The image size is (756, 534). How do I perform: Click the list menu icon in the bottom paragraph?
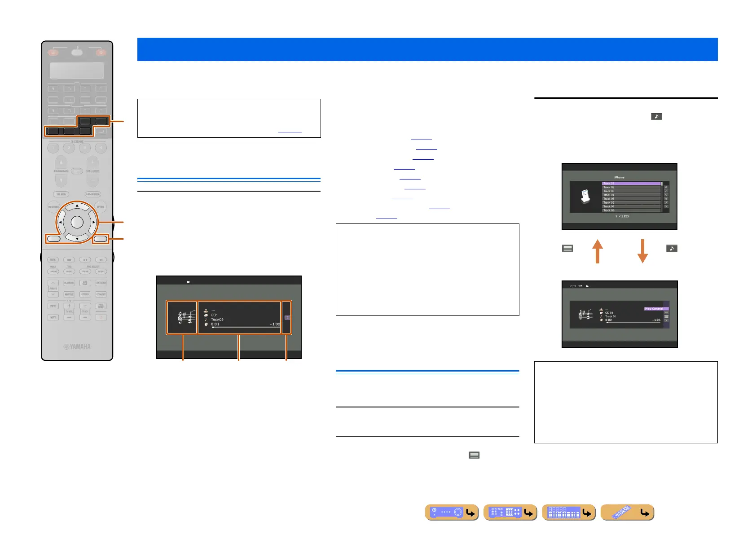pyautogui.click(x=474, y=455)
